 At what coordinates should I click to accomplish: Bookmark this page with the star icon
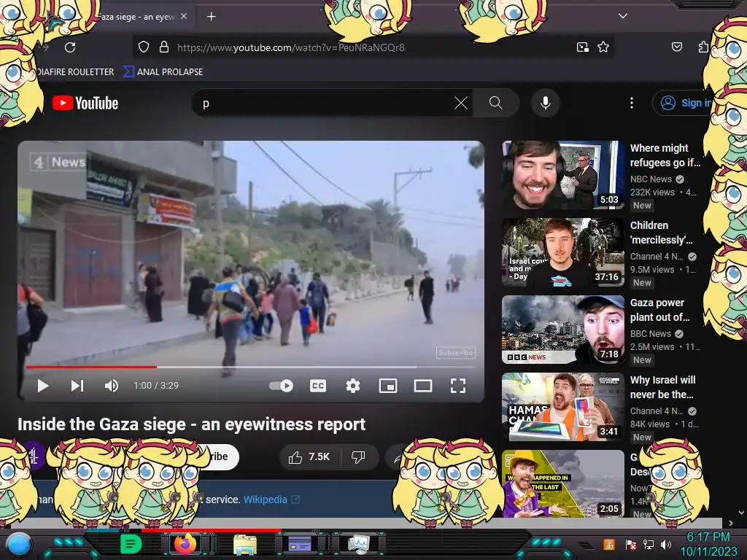603,47
